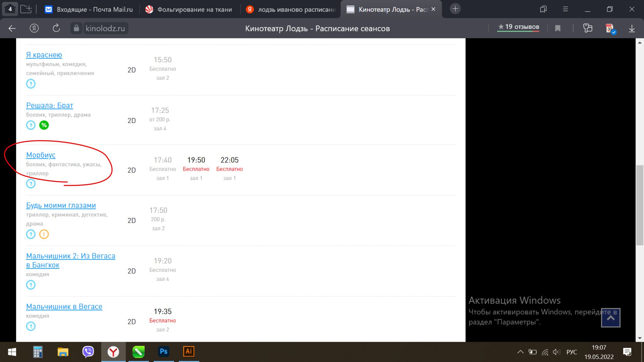Open the Wi-Fi network tray icon
644x362 pixels.
[545, 352]
